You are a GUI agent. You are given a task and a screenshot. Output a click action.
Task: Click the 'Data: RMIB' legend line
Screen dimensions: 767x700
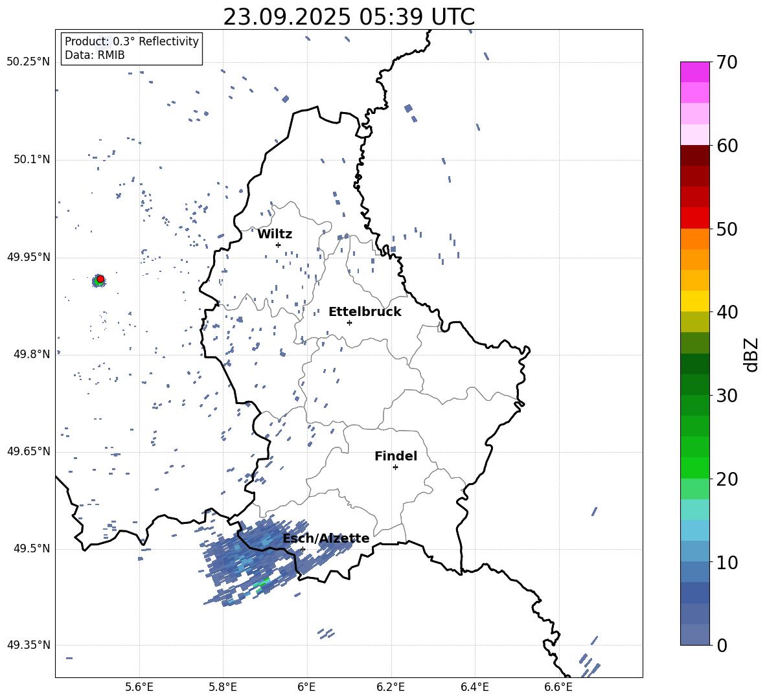[95, 55]
